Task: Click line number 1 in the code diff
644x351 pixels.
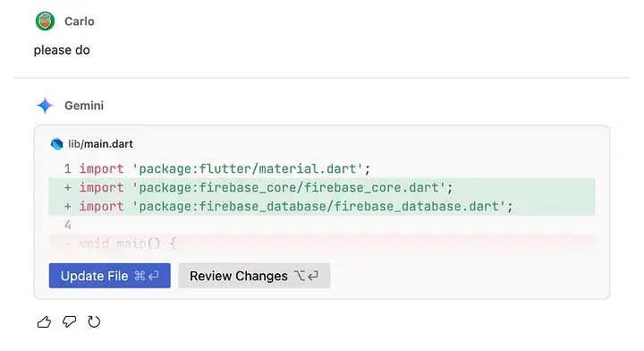Action: point(68,169)
